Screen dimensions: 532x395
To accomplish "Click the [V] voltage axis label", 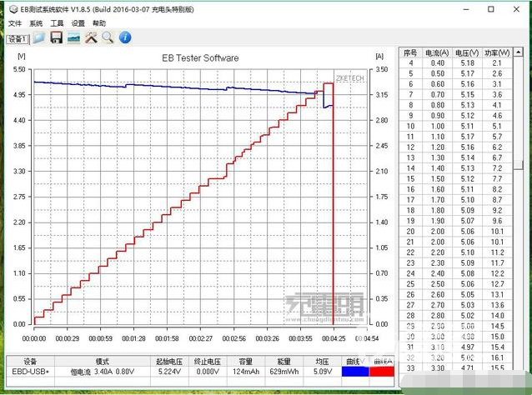I will pos(22,56).
